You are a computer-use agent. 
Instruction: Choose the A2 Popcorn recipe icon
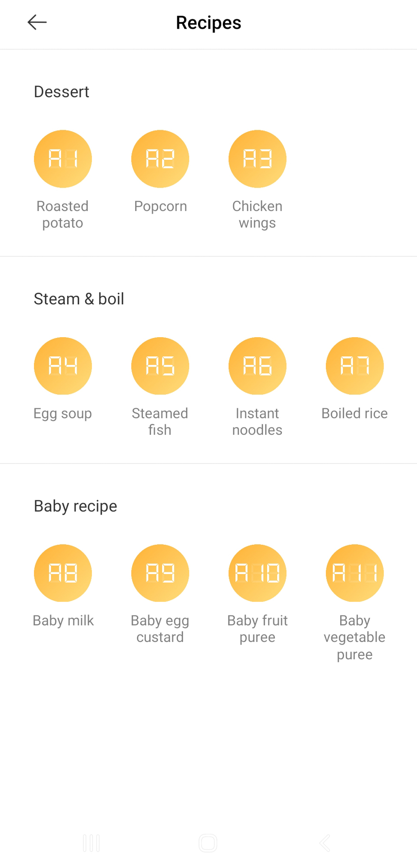(x=160, y=159)
